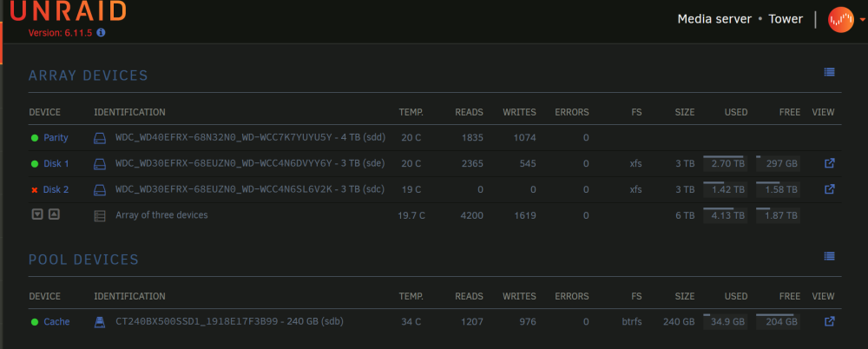This screenshot has height=349, width=868.
Task: Click the Disk 1 identification ending WCC4N6DVYY6Y
Action: [x=250, y=163]
